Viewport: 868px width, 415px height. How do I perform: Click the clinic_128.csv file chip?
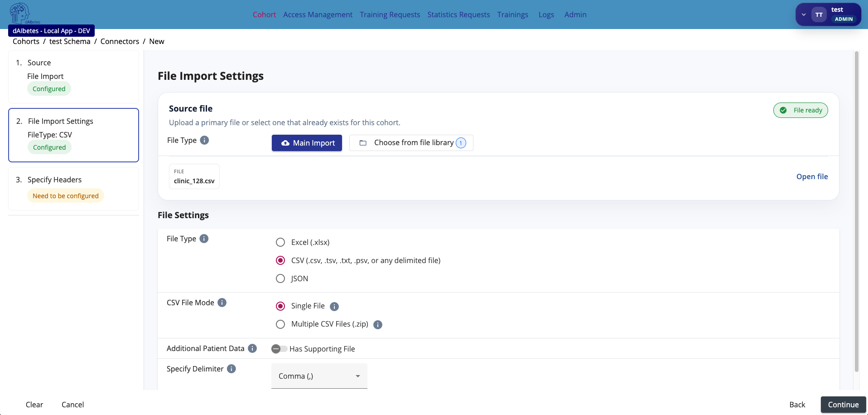194,176
